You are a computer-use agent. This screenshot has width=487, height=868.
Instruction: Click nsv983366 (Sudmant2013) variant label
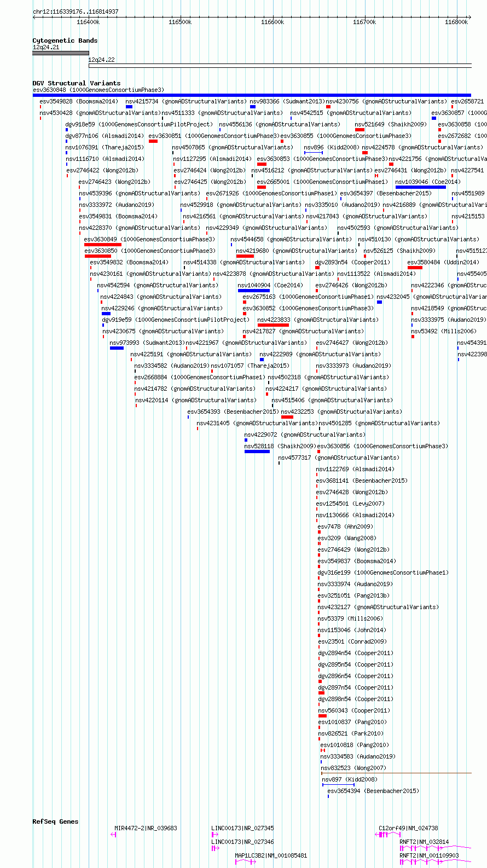(288, 101)
